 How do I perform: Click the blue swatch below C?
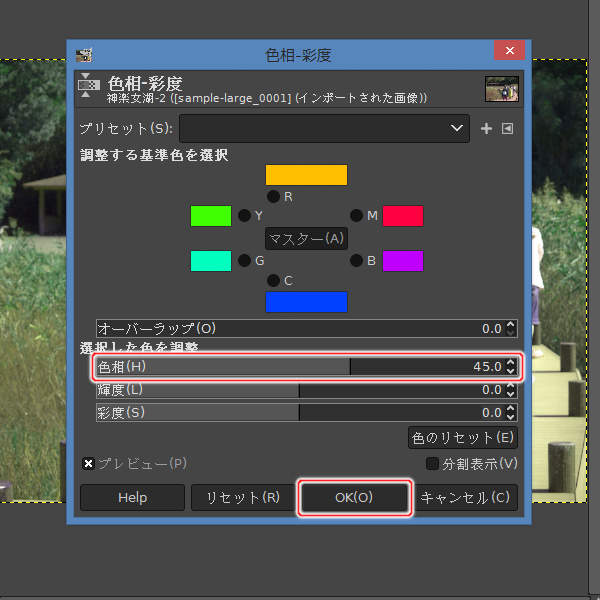pyautogui.click(x=306, y=302)
